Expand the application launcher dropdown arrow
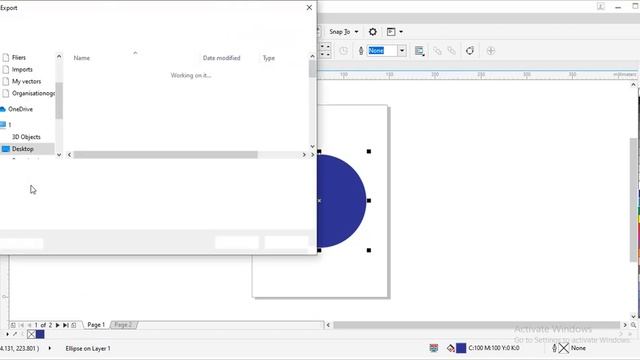 click(401, 32)
